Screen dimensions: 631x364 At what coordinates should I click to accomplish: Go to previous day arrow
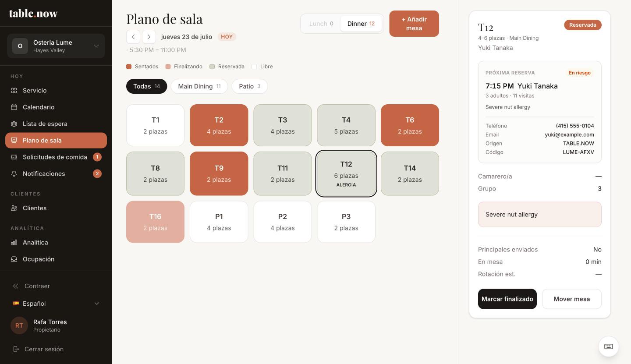click(x=133, y=37)
